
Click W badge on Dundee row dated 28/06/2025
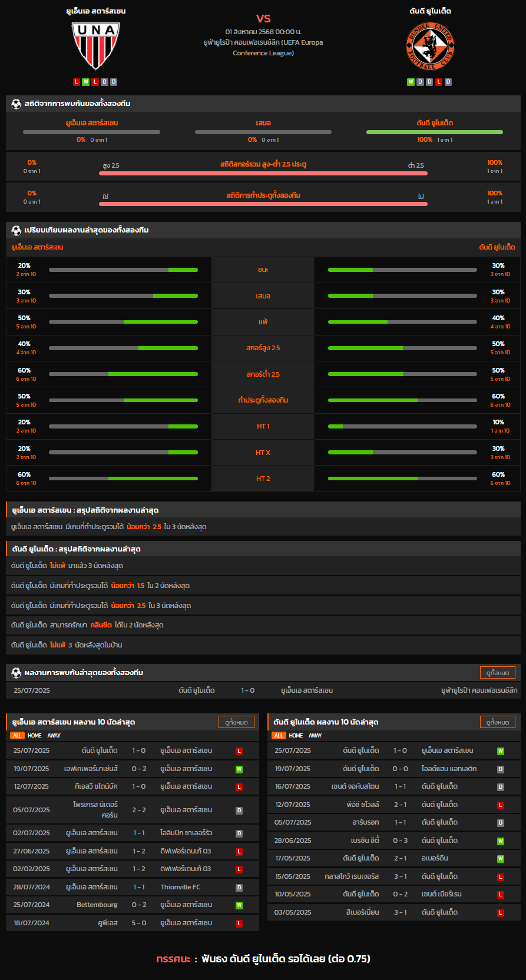[501, 841]
